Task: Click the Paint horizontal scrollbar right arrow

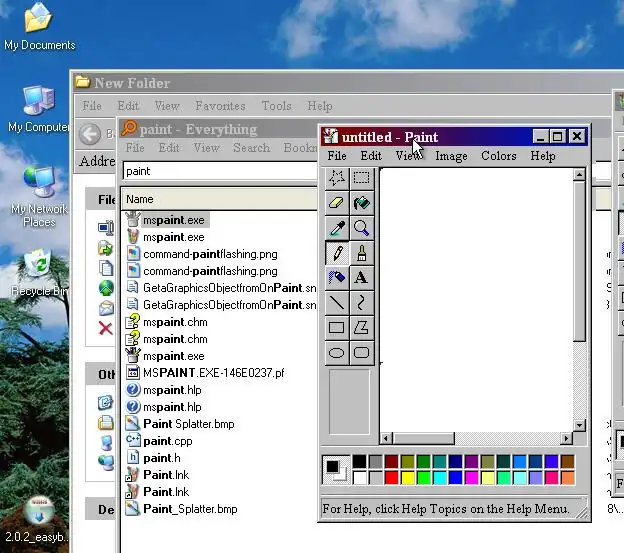Action: pos(566,439)
